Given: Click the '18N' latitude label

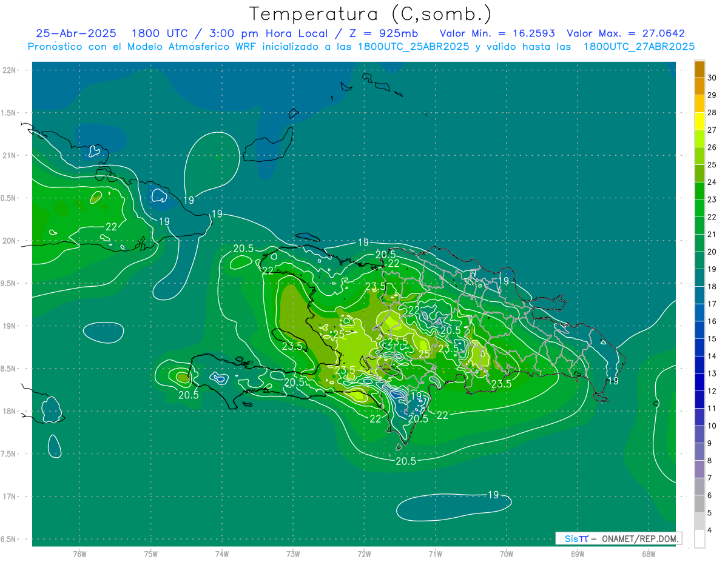Looking at the screenshot, I should point(9,411).
